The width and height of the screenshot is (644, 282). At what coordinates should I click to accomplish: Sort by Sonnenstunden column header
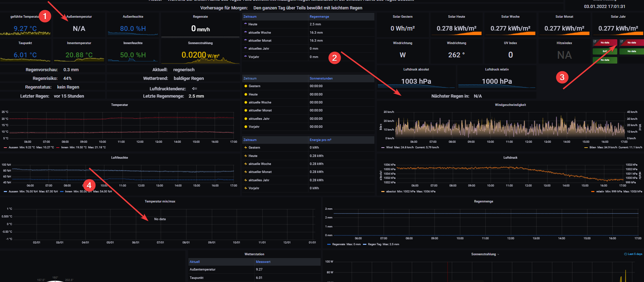[x=321, y=78]
